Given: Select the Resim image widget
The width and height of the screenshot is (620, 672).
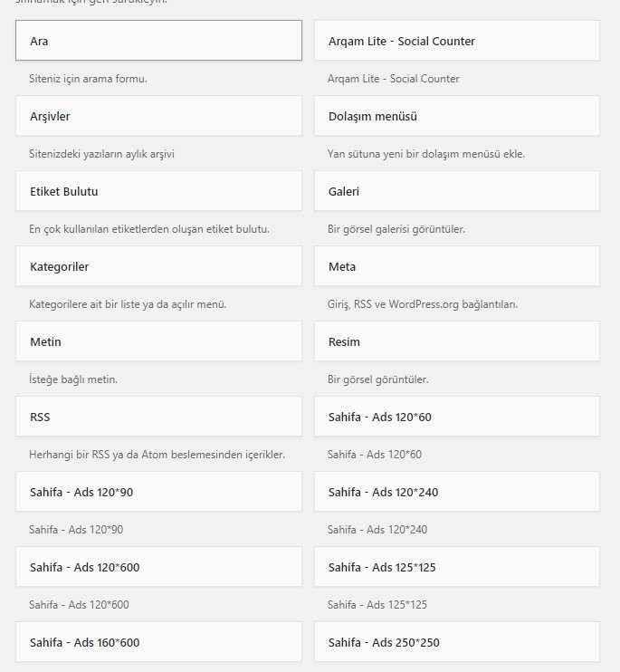Looking at the screenshot, I should tap(457, 341).
